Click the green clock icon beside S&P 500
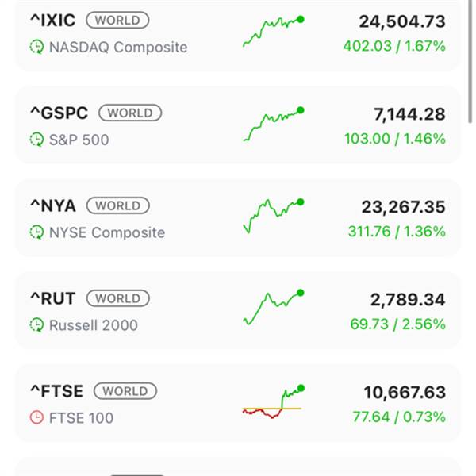 coord(36,140)
